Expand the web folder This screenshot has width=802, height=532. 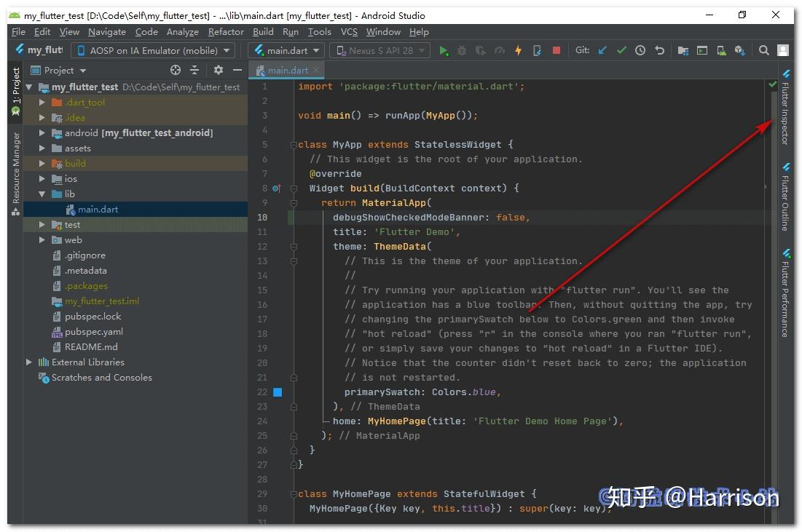pos(42,240)
